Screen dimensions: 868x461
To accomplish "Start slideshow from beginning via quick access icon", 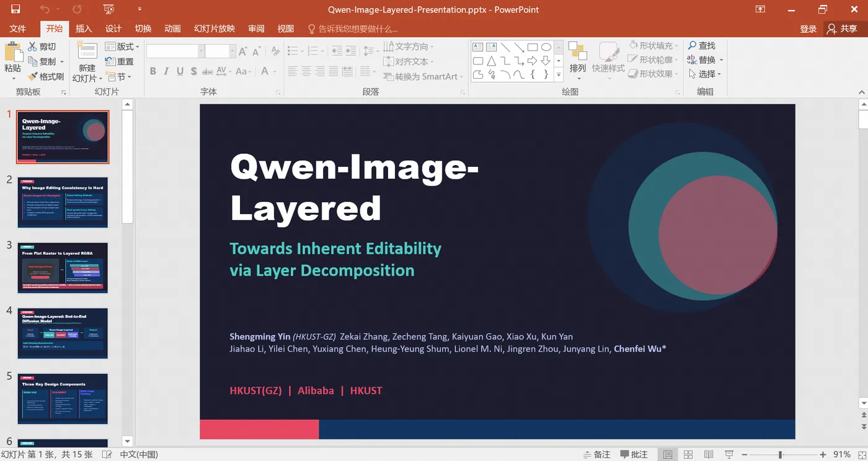I will [109, 9].
